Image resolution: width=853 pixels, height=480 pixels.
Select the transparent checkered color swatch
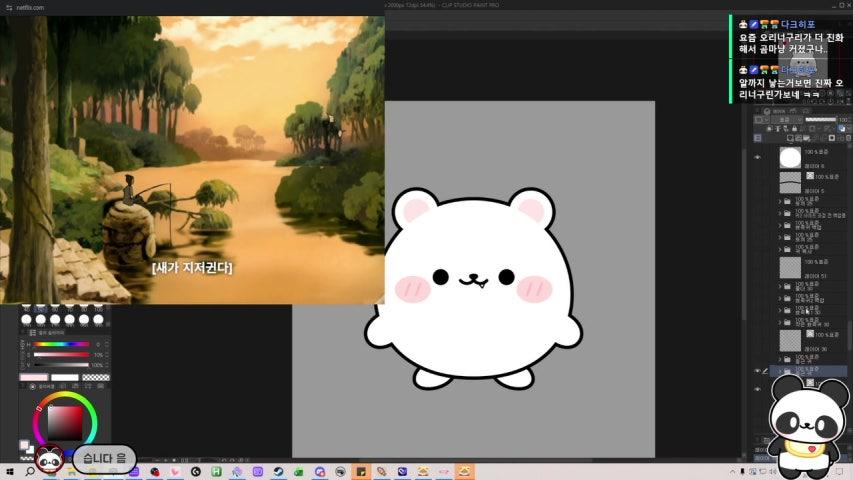click(x=96, y=377)
